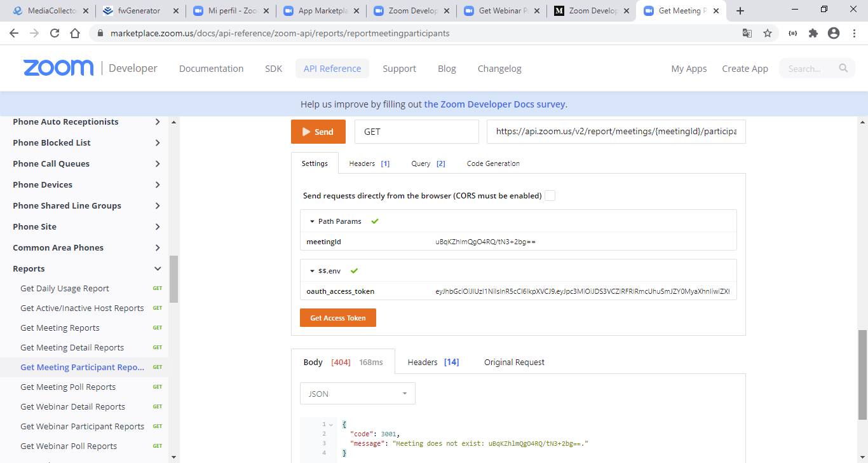Bookmark this page with the star icon
The height and width of the screenshot is (463, 868).
point(768,33)
